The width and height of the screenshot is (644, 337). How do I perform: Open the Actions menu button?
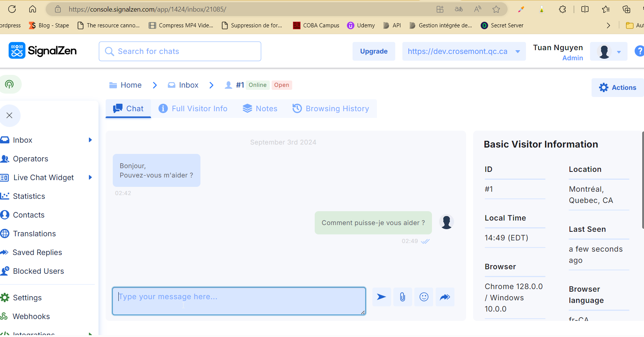617,88
